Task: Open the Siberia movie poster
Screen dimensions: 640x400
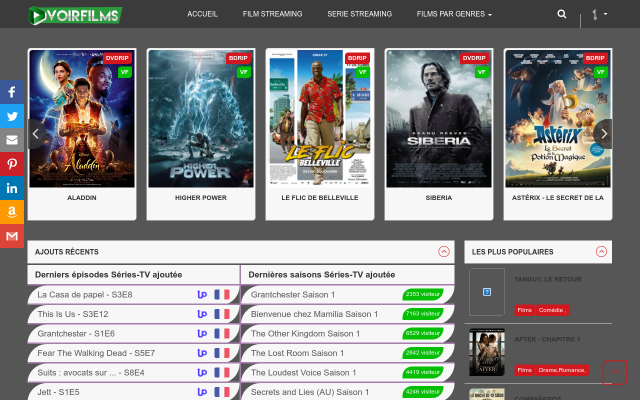Action: point(439,119)
